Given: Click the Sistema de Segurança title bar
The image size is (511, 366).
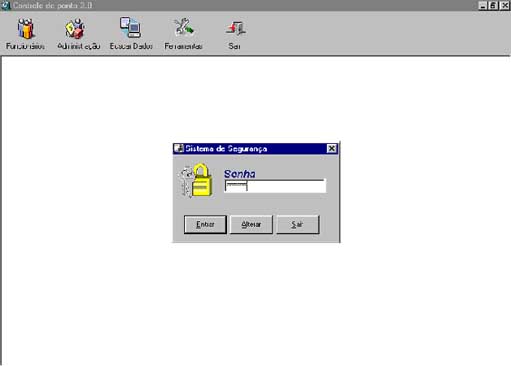Looking at the screenshot, I should click(x=256, y=148).
